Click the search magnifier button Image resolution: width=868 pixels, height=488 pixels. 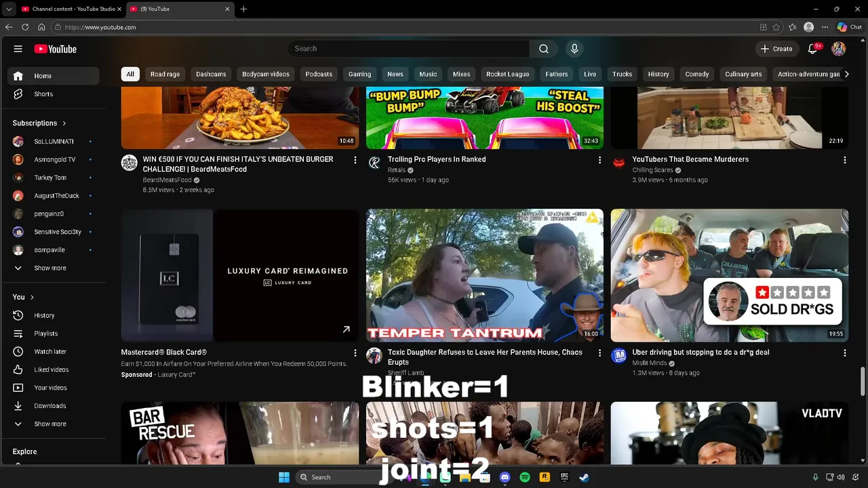[x=543, y=49]
